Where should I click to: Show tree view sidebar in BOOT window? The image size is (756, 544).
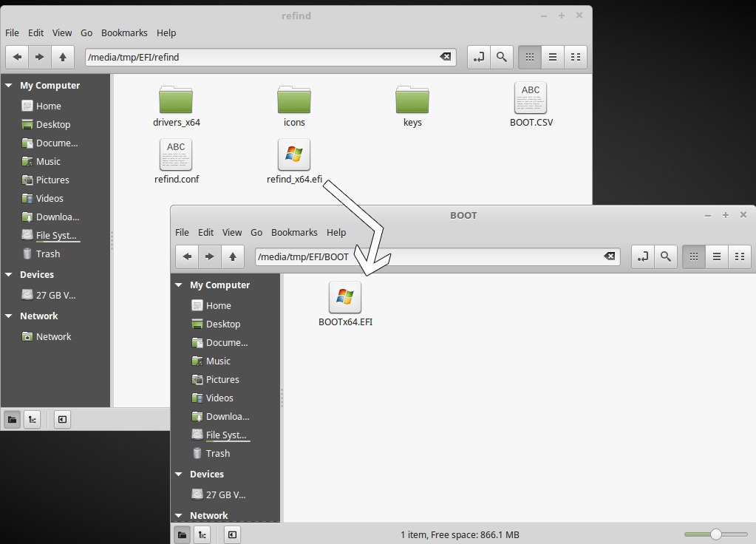tap(202, 534)
